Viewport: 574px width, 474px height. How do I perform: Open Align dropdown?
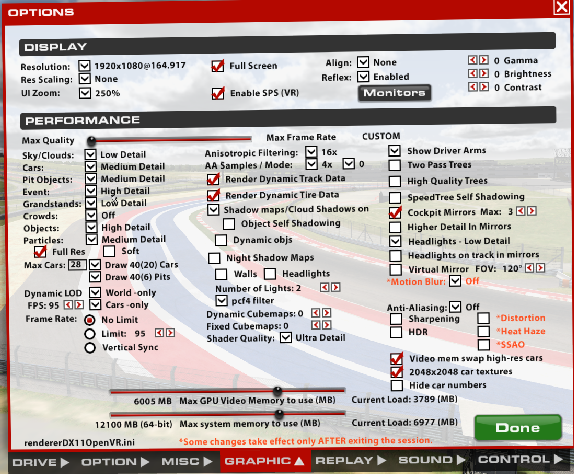click(x=363, y=62)
